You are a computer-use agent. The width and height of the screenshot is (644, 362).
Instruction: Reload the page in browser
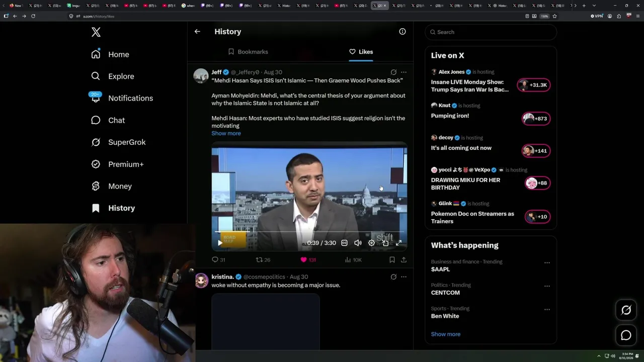(33, 16)
